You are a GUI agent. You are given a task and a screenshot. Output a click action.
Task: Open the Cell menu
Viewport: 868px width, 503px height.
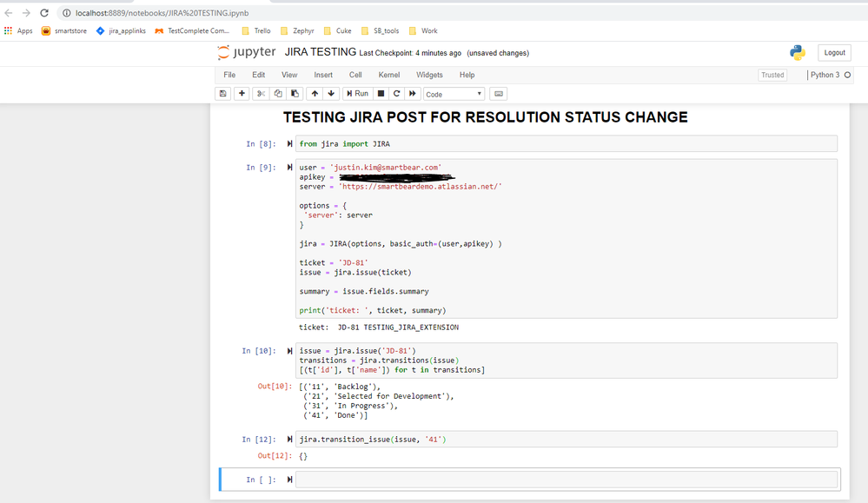pos(355,75)
